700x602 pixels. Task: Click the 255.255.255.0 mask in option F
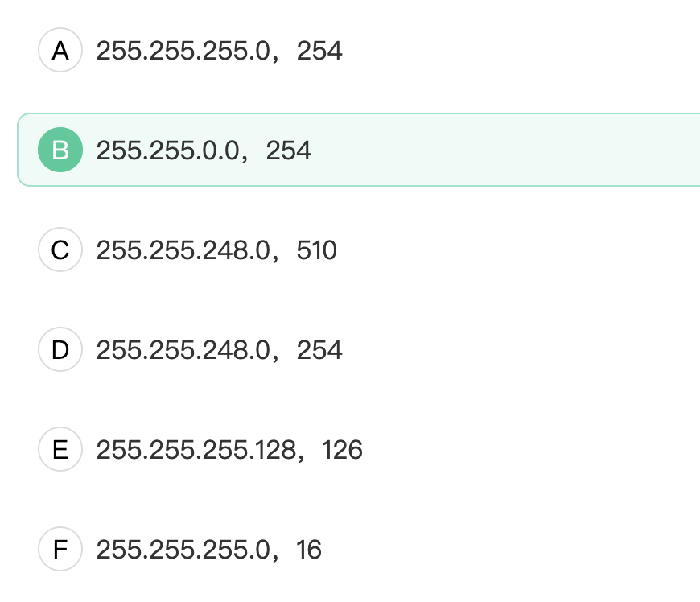[183, 550]
